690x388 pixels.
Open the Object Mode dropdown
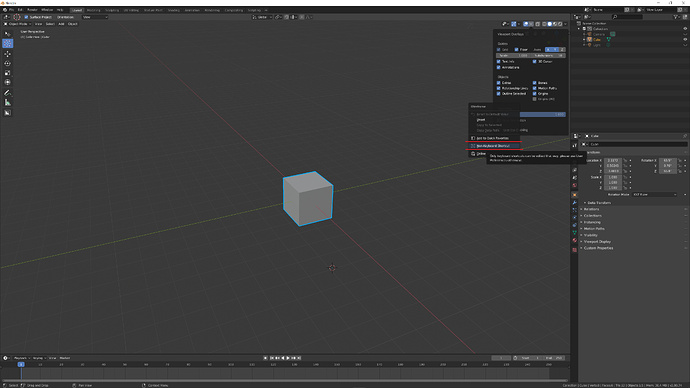click(18, 24)
